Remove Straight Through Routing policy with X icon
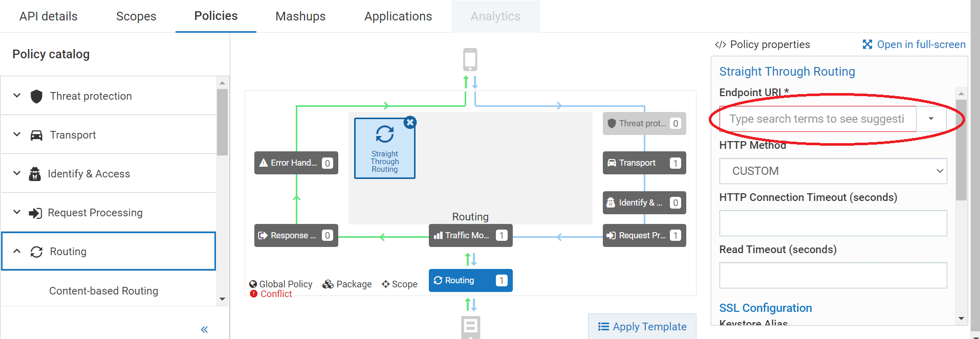The width and height of the screenshot is (980, 339). pos(410,123)
